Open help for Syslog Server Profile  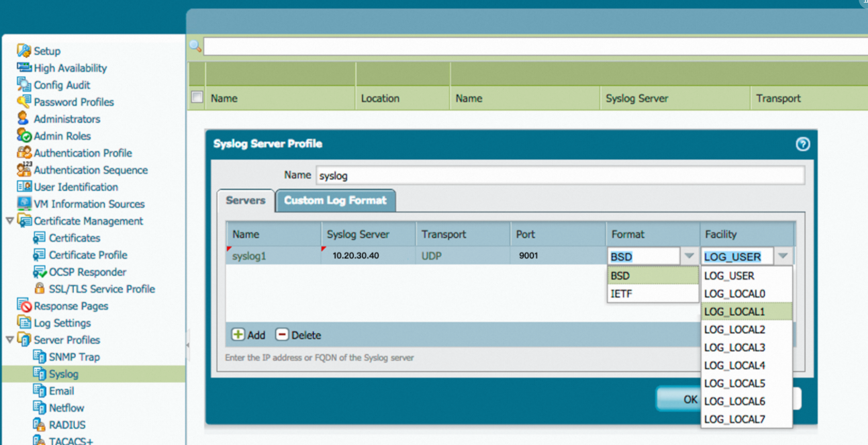tap(802, 144)
